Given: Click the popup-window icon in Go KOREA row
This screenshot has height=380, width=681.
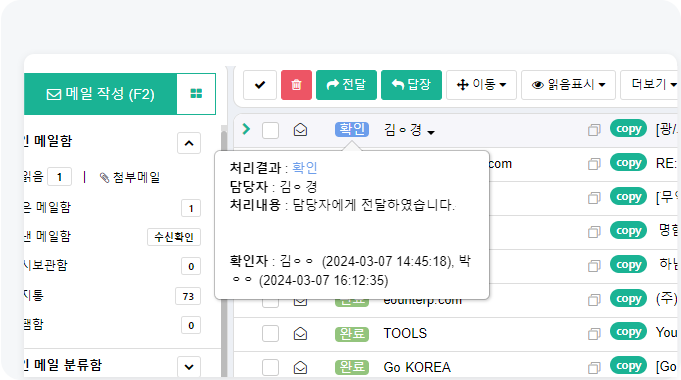Looking at the screenshot, I should [x=594, y=368].
